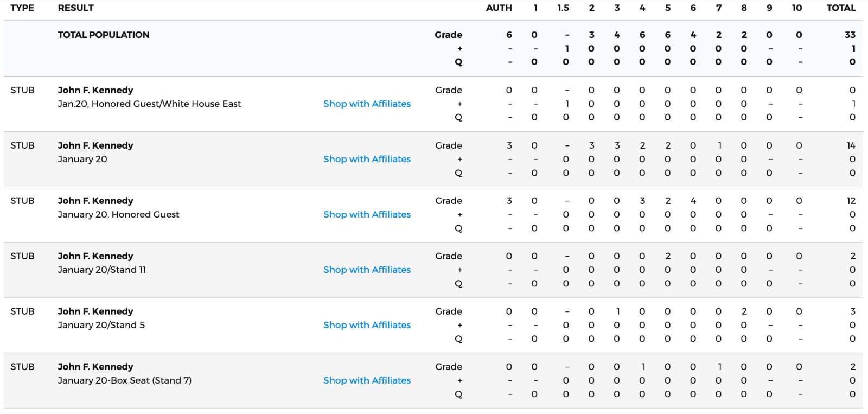Select the TOTAL POPULATION row label
Image resolution: width=868 pixels, height=414 pixels.
click(x=104, y=35)
